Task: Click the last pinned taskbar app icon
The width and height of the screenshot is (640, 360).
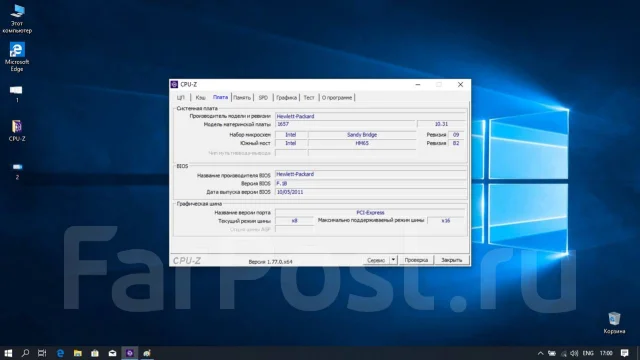Action: tap(147, 353)
